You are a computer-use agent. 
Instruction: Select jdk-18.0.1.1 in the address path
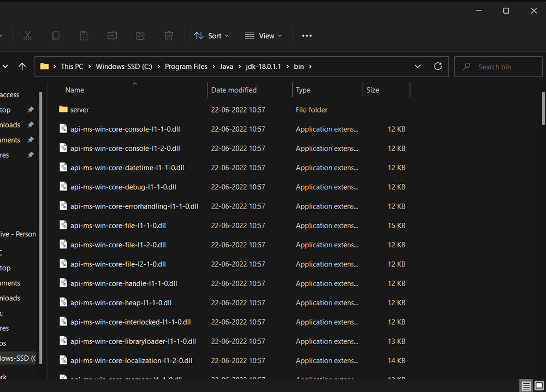click(x=263, y=67)
